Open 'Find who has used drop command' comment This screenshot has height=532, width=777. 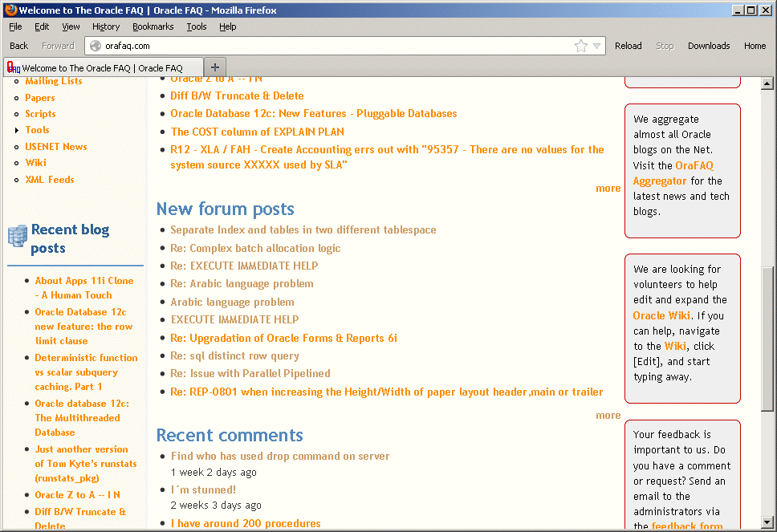tap(280, 457)
